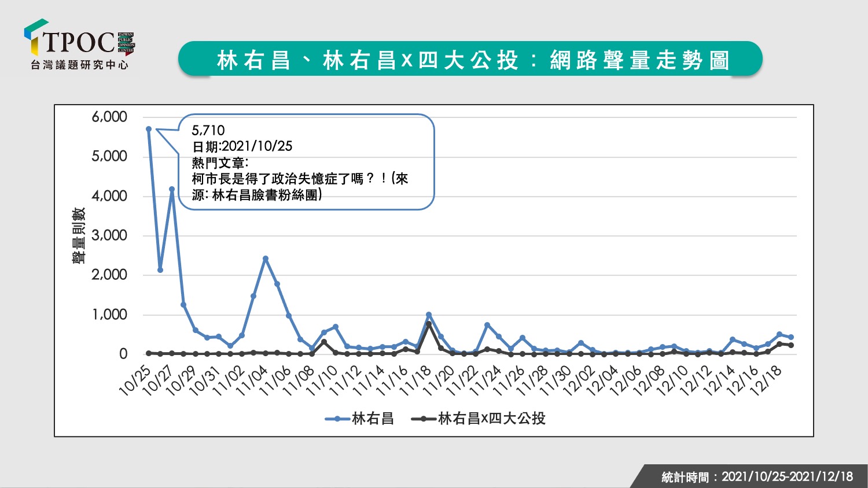Viewport: 868px width, 488px height.
Task: Click the 11/10 x-axis date label
Action: (x=323, y=380)
